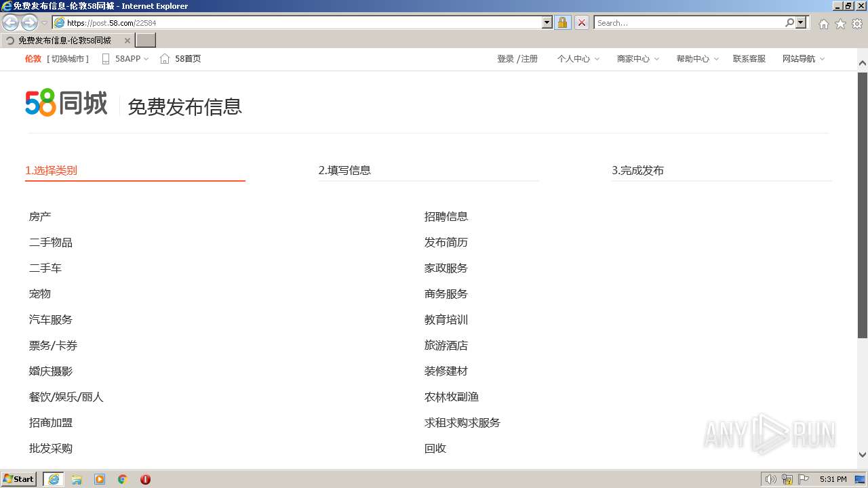
Task: Click the security lock icon in address bar
Action: 562,22
